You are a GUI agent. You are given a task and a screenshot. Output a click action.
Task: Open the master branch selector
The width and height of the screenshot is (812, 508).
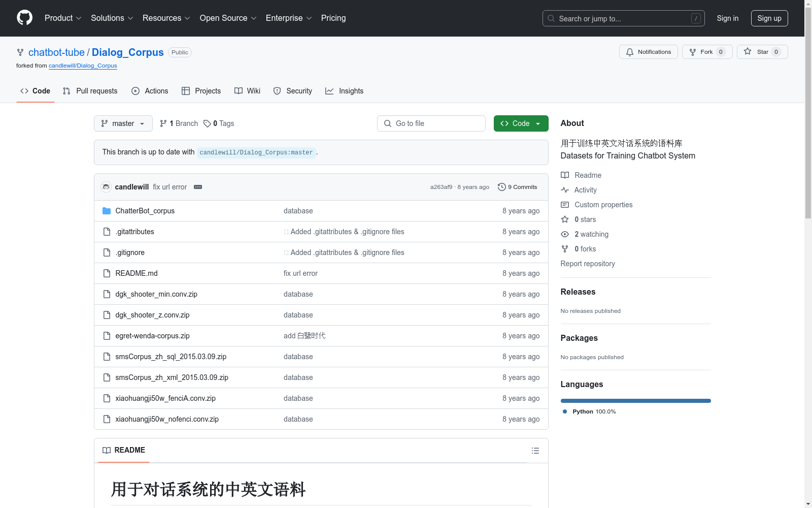[x=123, y=123]
